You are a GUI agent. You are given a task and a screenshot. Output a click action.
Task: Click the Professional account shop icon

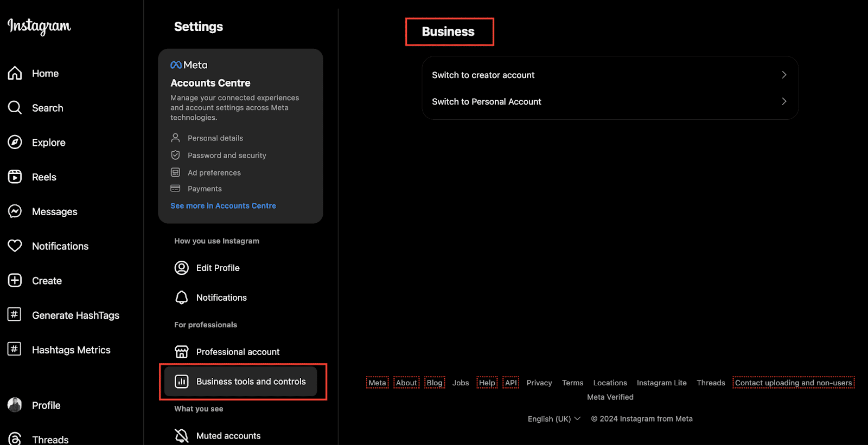click(x=182, y=352)
